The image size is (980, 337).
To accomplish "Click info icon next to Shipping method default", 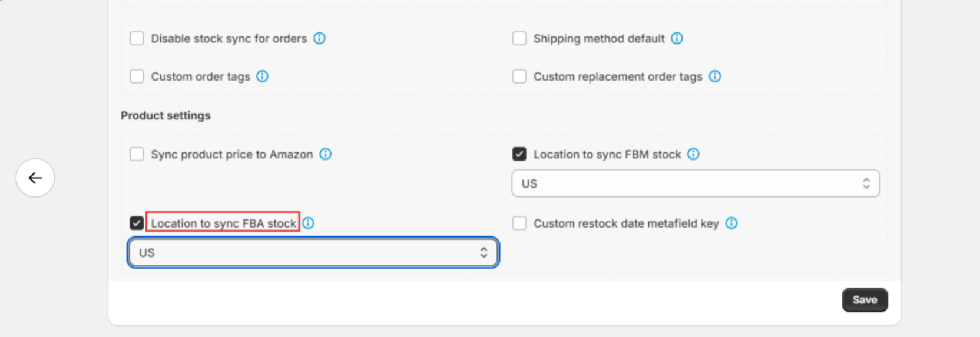I will [x=677, y=38].
